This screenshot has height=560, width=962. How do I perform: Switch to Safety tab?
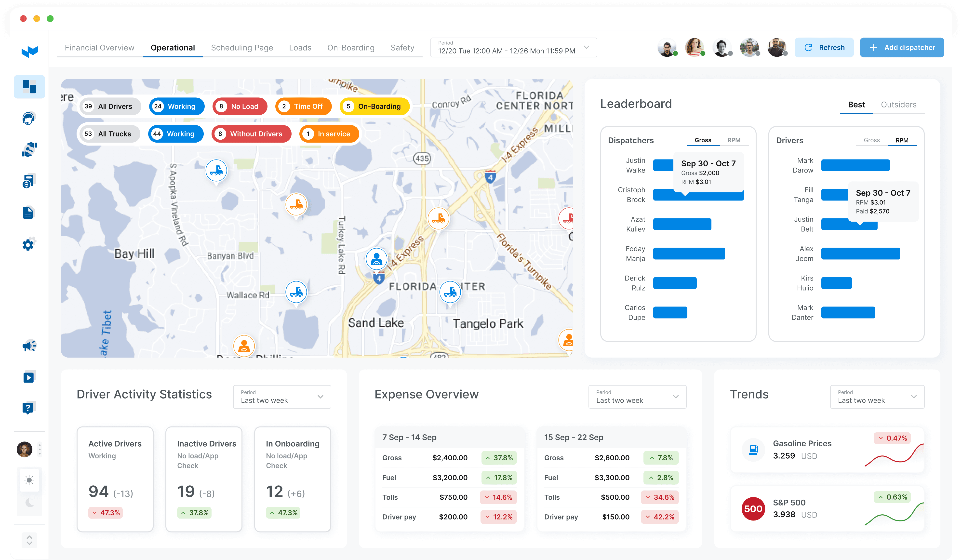(402, 48)
